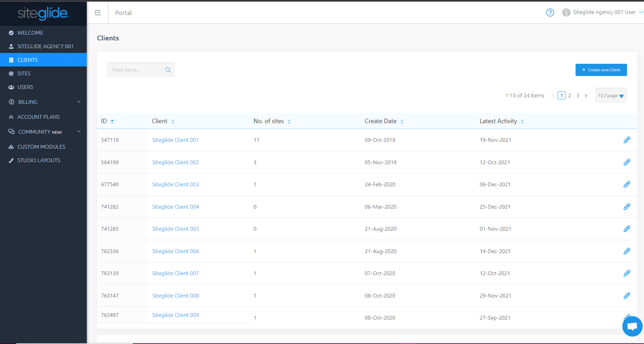Open the Siteglide Client 002 link
644x344 pixels.
pyautogui.click(x=176, y=162)
